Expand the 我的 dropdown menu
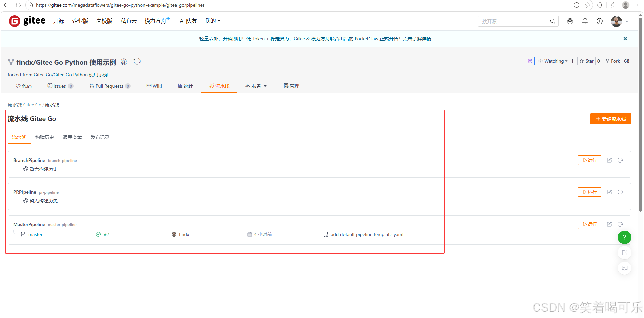This screenshot has width=644, height=318. (213, 21)
